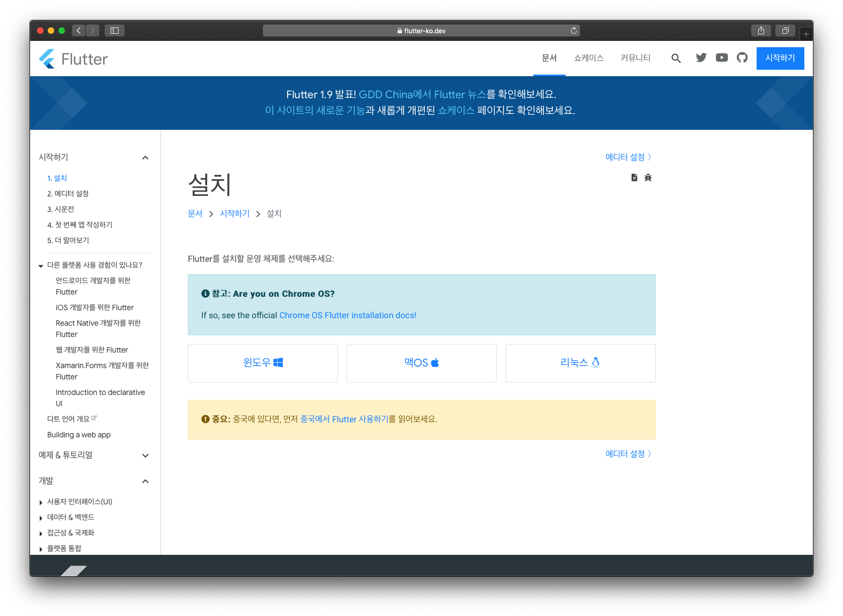The width and height of the screenshot is (843, 616).
Task: Go forward with Safari forward arrow
Action: 93,31
